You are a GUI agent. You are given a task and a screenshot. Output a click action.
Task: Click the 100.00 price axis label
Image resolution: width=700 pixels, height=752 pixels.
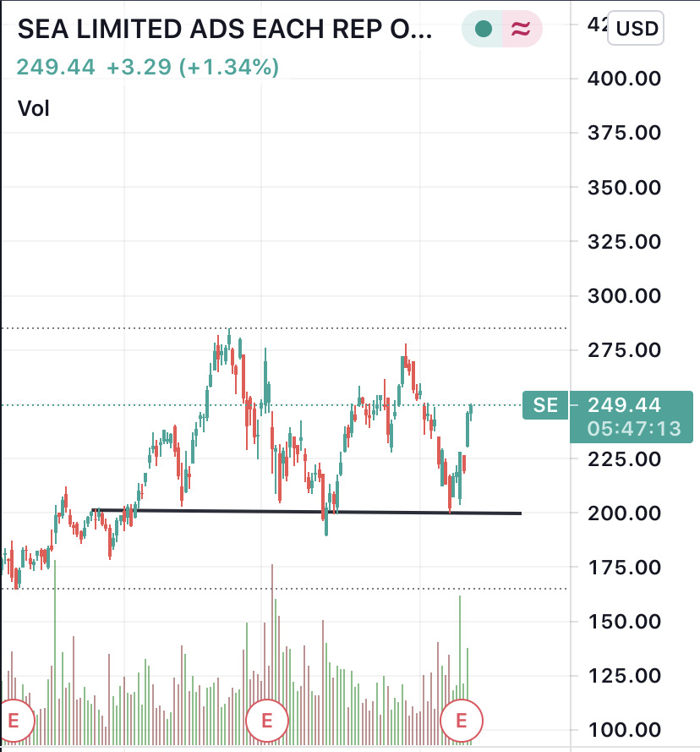point(624,730)
